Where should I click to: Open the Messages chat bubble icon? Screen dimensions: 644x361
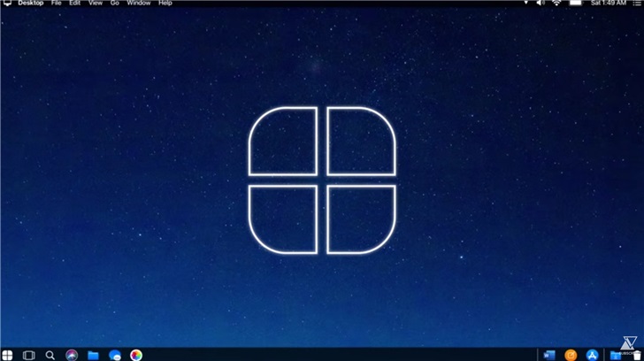pos(115,356)
